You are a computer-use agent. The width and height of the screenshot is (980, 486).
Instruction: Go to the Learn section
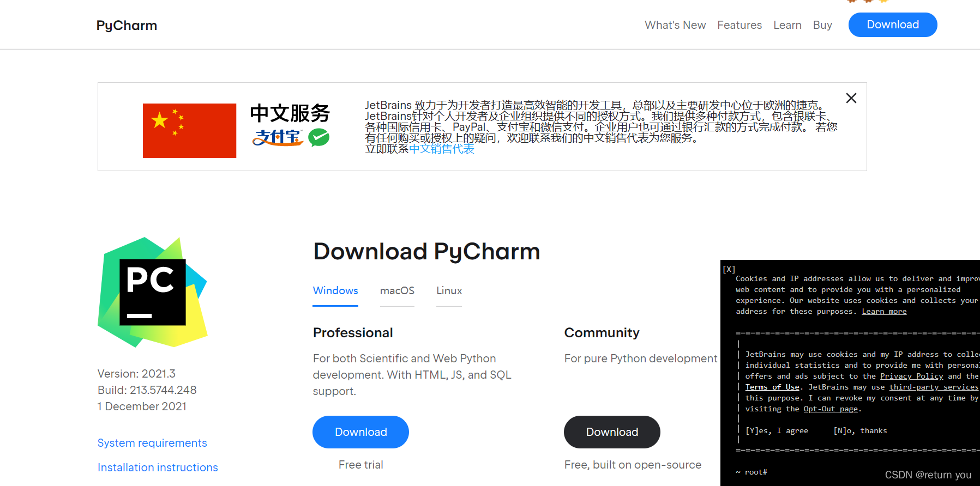[x=787, y=25]
